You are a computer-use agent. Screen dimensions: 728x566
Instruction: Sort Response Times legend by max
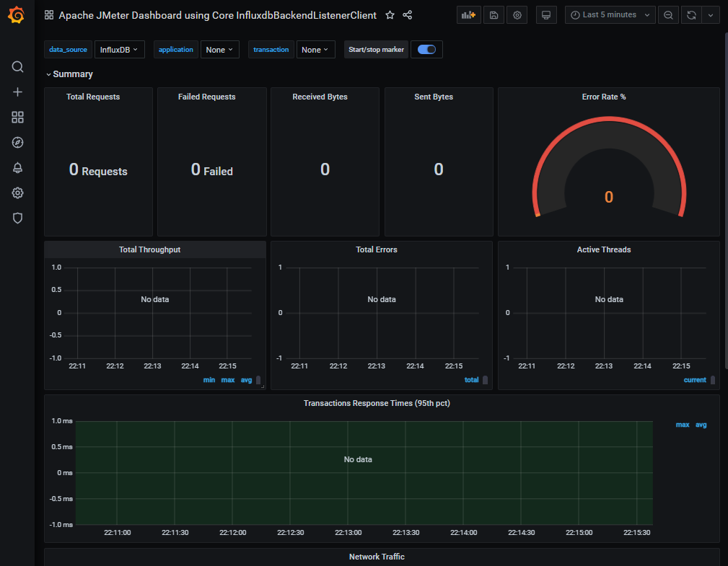[682, 425]
